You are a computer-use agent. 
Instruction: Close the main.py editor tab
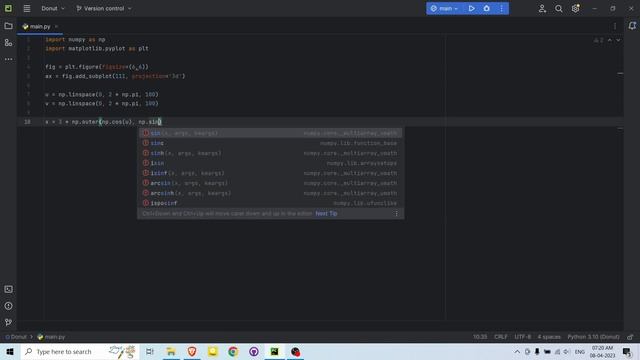click(x=56, y=27)
